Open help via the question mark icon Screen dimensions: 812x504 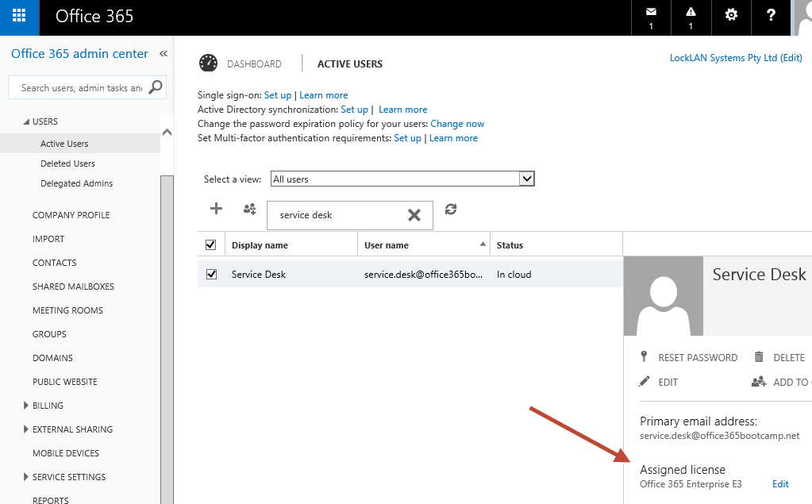click(771, 14)
